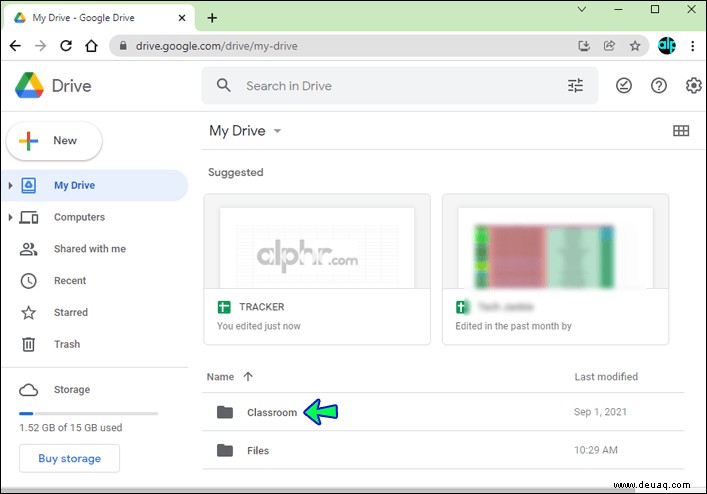The height and width of the screenshot is (494, 707).
Task: Go forward with browser forward arrow
Action: [41, 46]
